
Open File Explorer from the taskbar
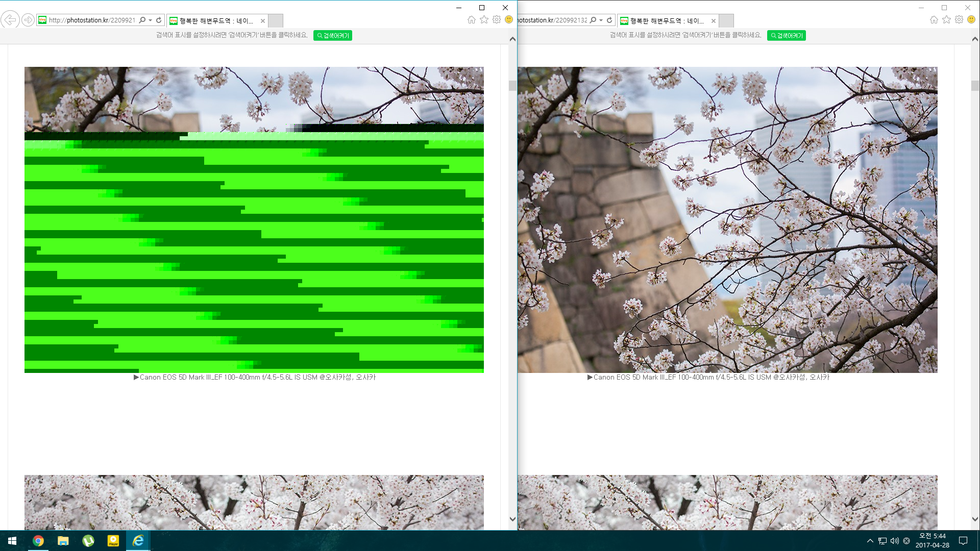63,541
